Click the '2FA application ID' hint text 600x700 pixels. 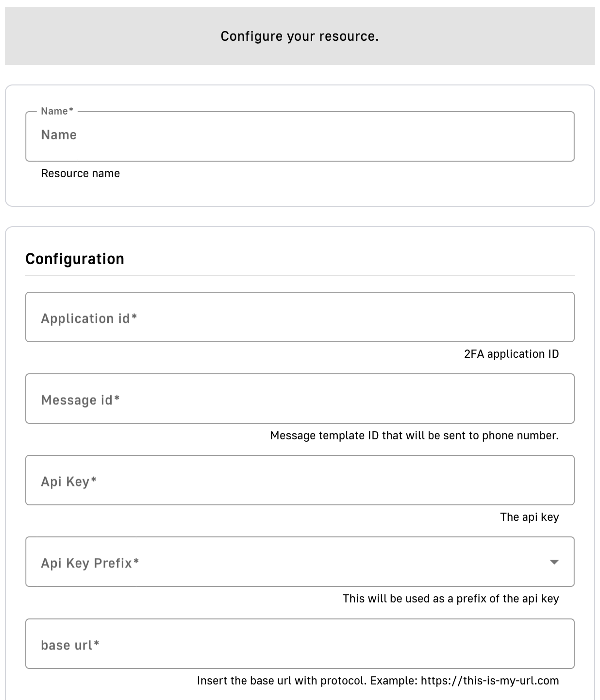click(x=511, y=354)
